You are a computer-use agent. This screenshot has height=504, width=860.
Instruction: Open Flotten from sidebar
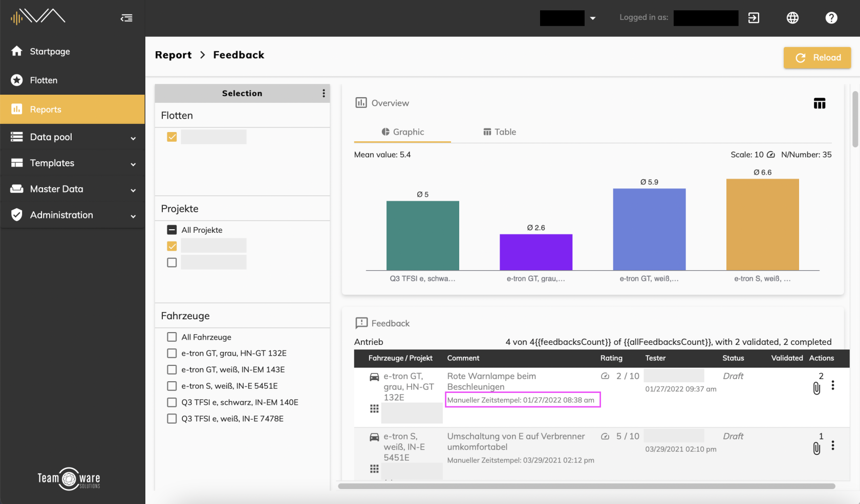(x=73, y=80)
